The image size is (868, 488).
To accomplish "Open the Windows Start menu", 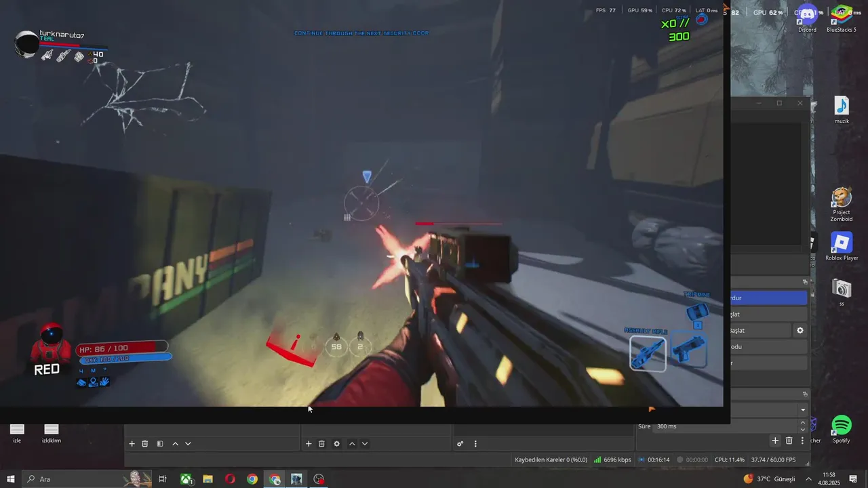I will 11,479.
